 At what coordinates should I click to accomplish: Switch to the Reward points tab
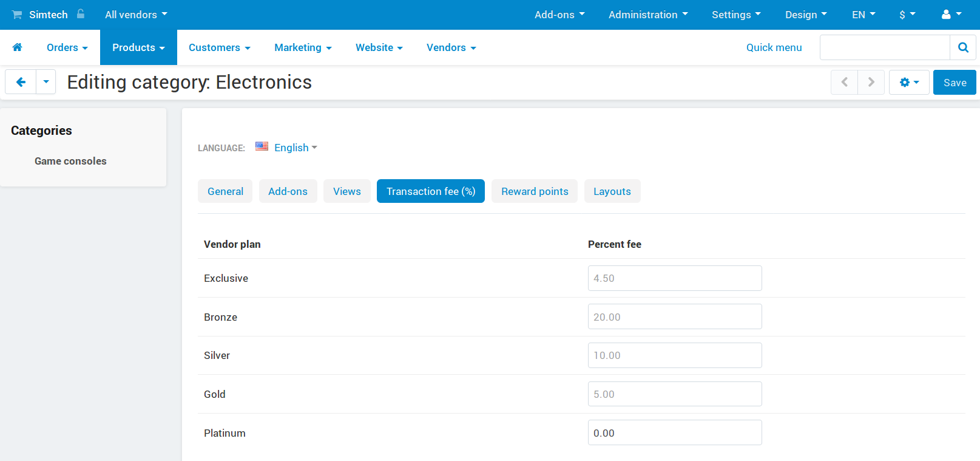pyautogui.click(x=535, y=191)
